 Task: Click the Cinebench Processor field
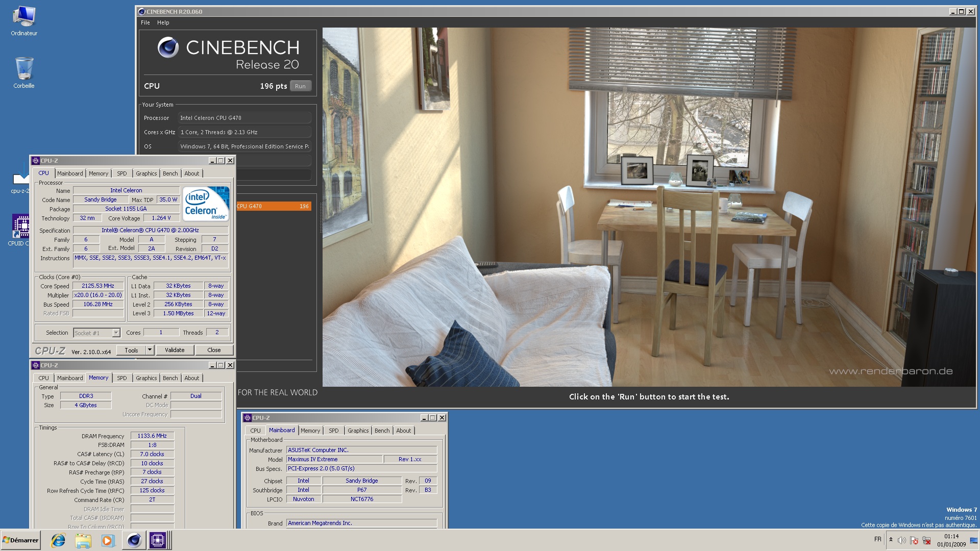[x=244, y=118]
